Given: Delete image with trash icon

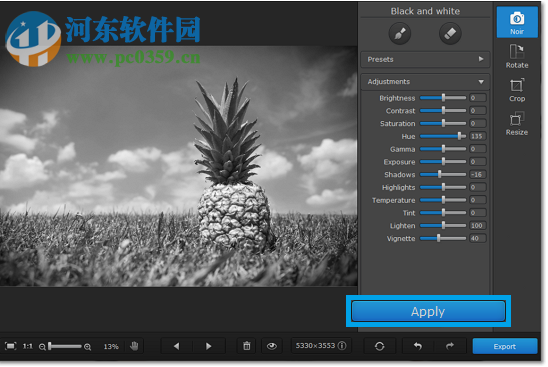Looking at the screenshot, I should (x=247, y=346).
